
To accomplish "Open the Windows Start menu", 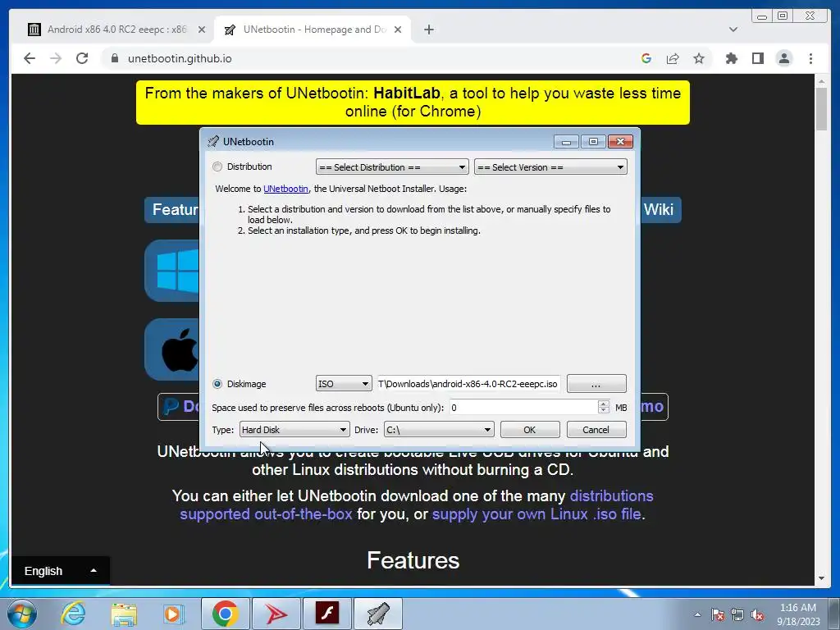I will click(x=21, y=614).
